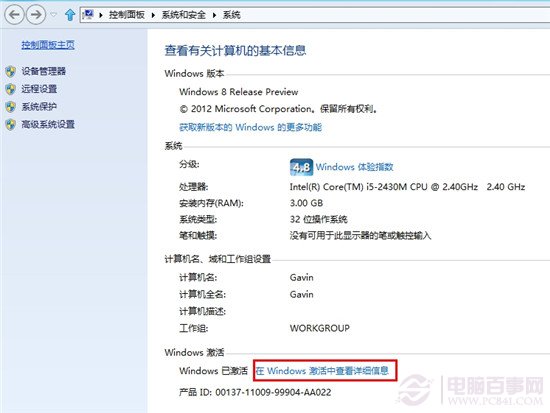The width and height of the screenshot is (550, 413).
Task: Click the shield icon beside 设备管理器
Action: pos(11,71)
